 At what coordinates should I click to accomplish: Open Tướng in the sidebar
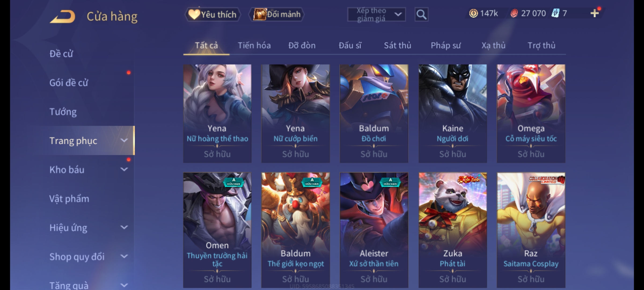click(63, 112)
